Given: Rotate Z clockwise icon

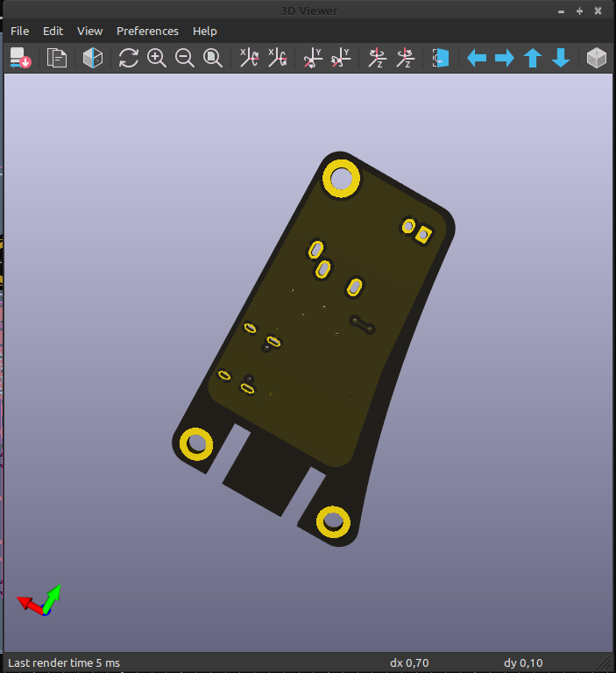Looking at the screenshot, I should [378, 58].
